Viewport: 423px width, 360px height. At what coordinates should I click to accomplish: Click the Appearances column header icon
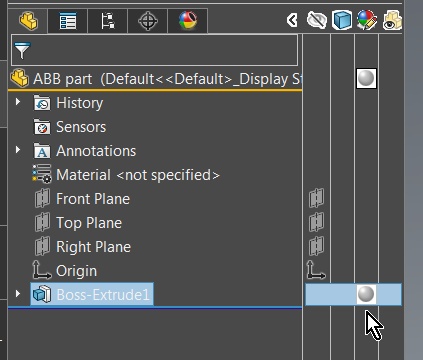coord(367,20)
